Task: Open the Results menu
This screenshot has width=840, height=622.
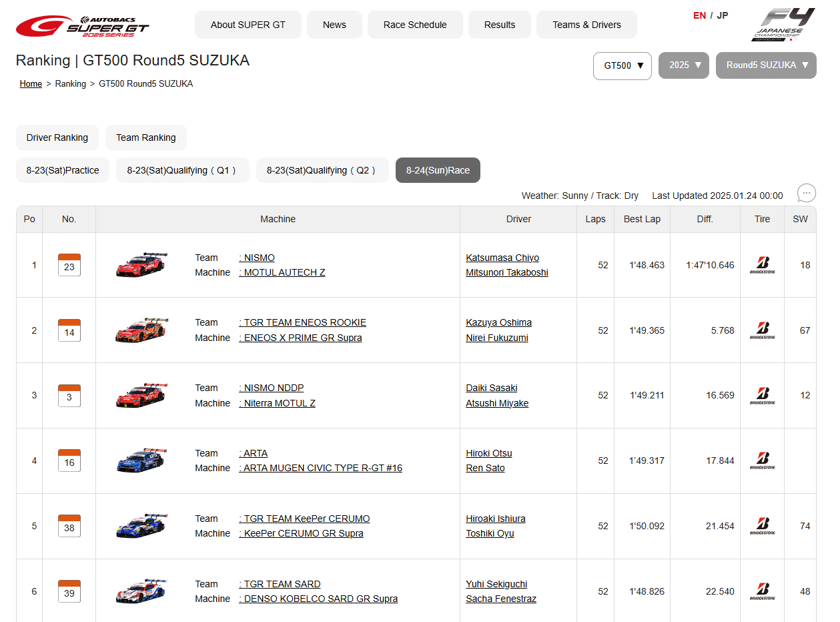Action: coord(500,25)
